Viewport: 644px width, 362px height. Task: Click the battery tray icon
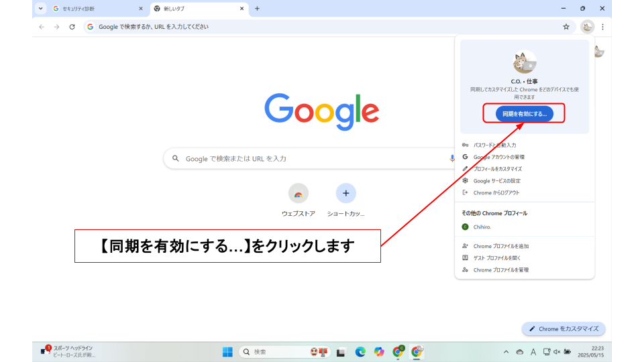568,352
